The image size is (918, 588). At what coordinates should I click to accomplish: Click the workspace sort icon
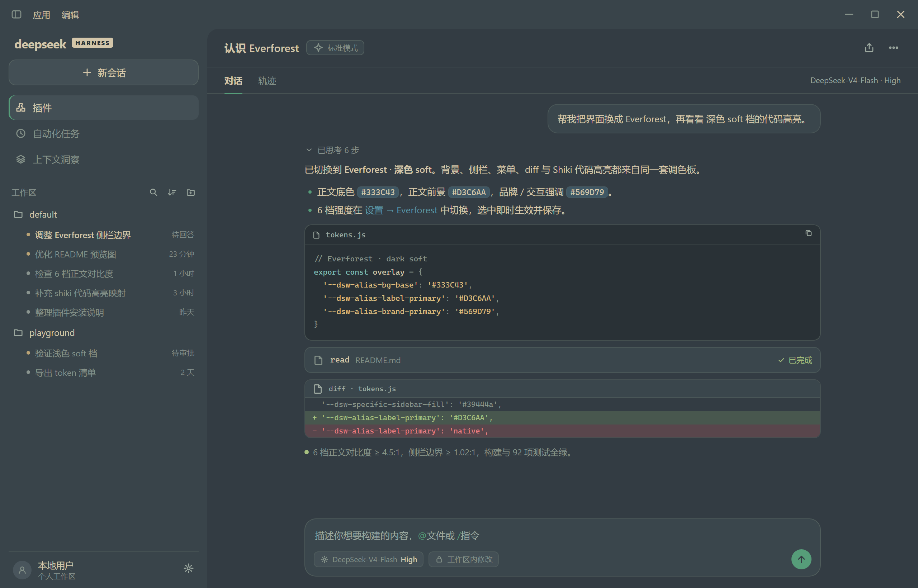172,193
